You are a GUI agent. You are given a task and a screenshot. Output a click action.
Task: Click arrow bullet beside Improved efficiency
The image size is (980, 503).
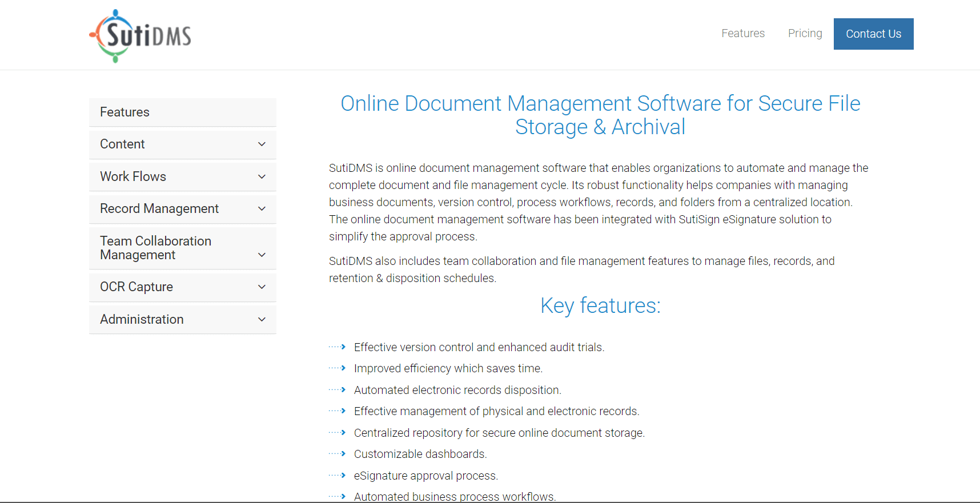338,368
